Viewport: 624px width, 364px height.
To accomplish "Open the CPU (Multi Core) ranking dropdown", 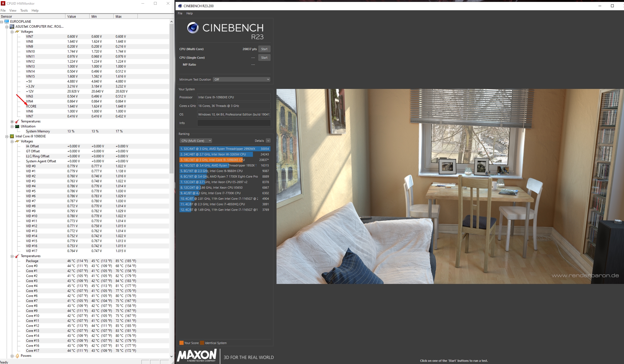I will coord(196,141).
